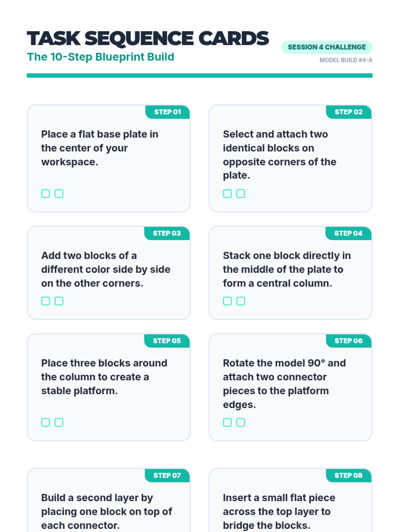The height and width of the screenshot is (532, 399).
Task: Tick the second checkbox under Step 02
Action: [x=241, y=194]
